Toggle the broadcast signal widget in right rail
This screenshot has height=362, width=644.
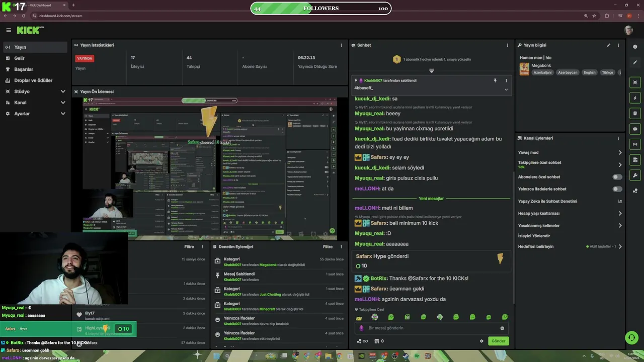tap(635, 144)
